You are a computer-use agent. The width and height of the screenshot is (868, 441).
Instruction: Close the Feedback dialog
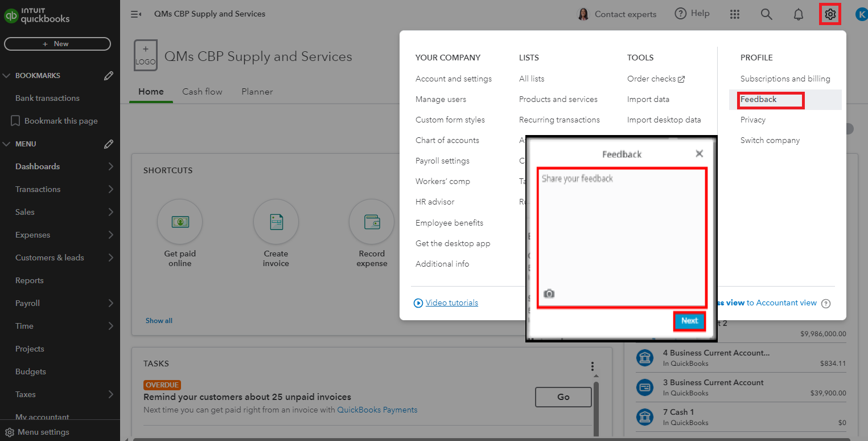[700, 154]
